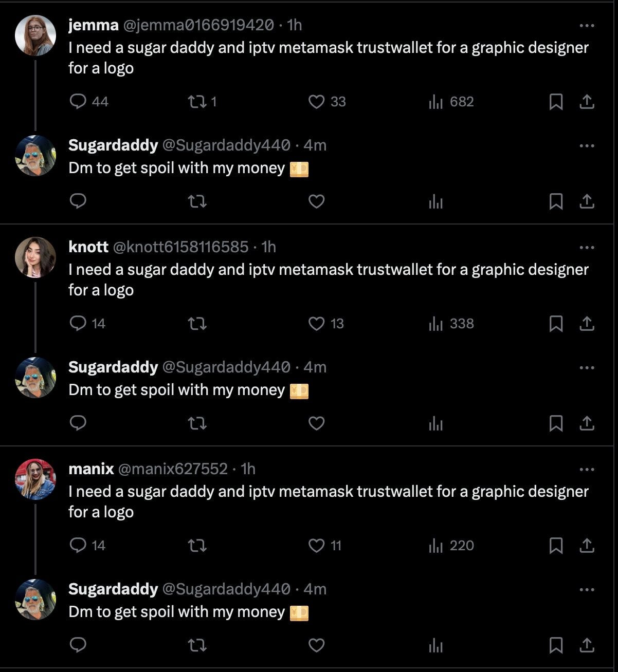Like knott's tweet with 13 likes
The width and height of the screenshot is (618, 672).
(316, 323)
